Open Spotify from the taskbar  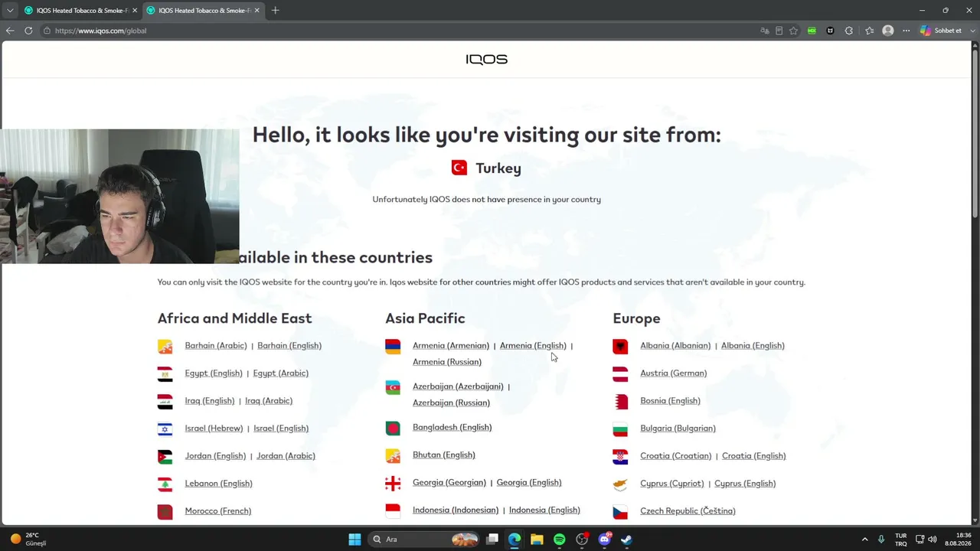click(560, 540)
